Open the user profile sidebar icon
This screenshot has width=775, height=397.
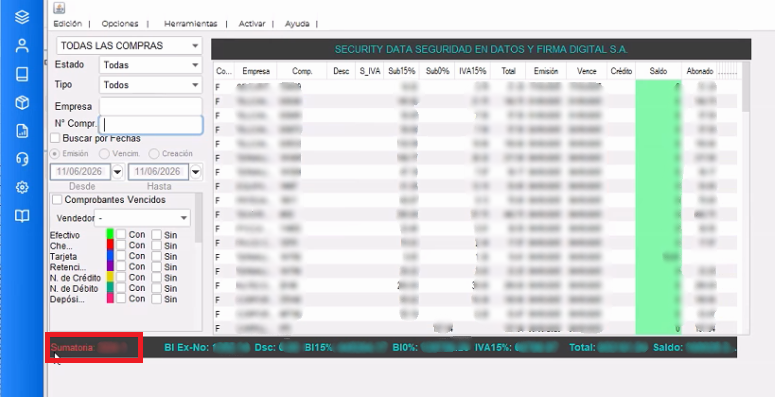click(22, 46)
